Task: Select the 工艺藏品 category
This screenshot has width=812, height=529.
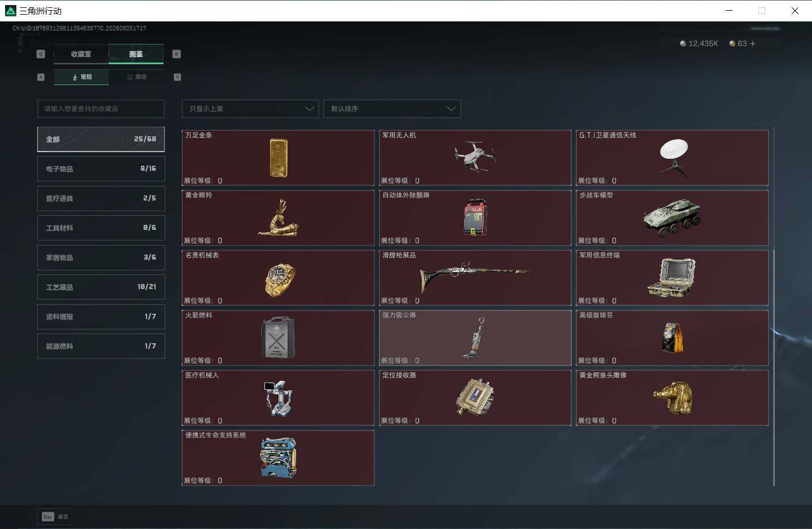Action: (101, 287)
